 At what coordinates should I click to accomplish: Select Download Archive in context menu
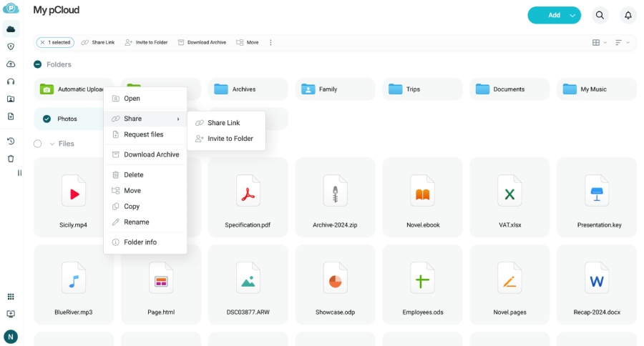(x=145, y=154)
